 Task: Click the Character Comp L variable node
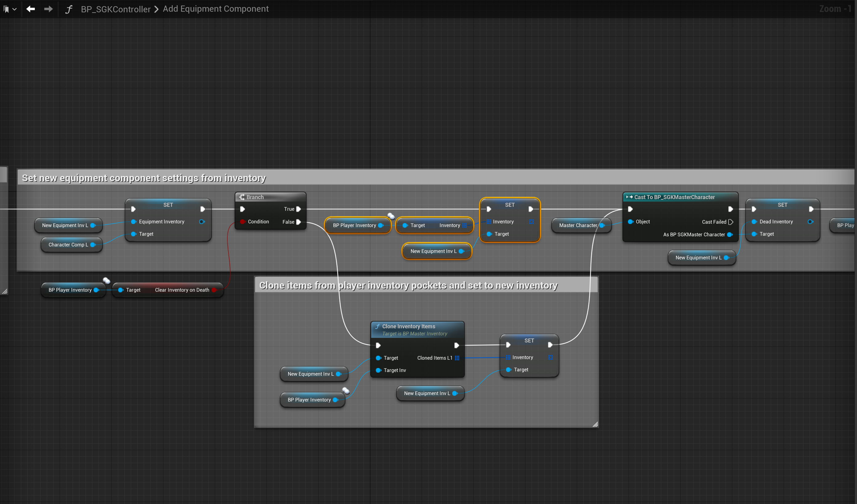pos(68,245)
